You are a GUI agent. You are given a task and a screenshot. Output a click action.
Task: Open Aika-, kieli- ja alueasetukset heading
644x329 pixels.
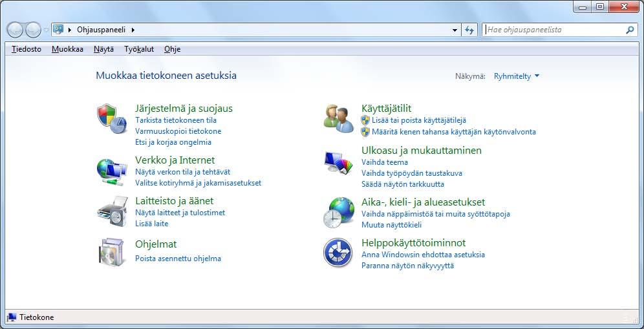tap(424, 202)
